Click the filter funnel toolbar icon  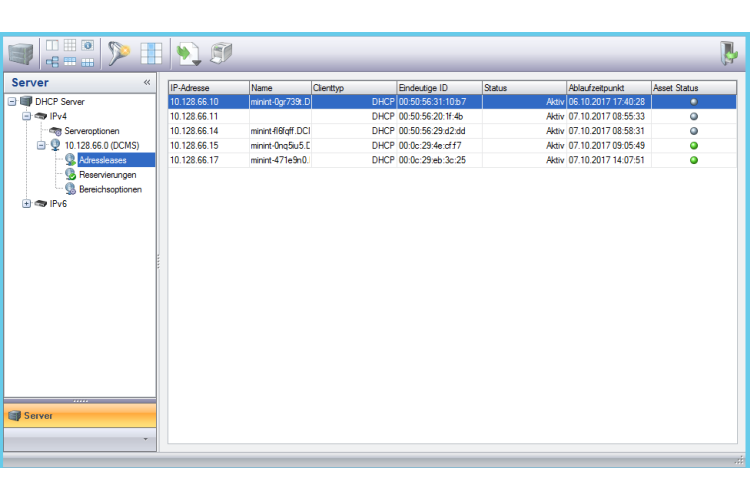click(119, 53)
